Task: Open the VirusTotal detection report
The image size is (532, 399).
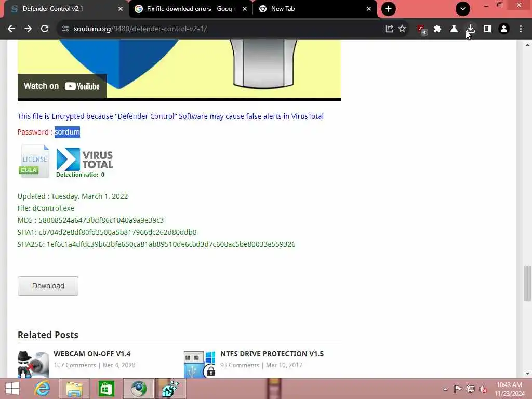Action: point(85,162)
